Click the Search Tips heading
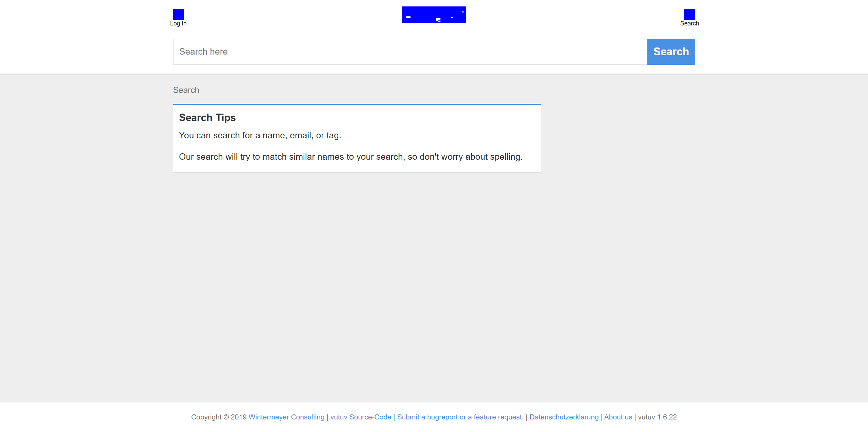868x432 pixels. click(207, 118)
